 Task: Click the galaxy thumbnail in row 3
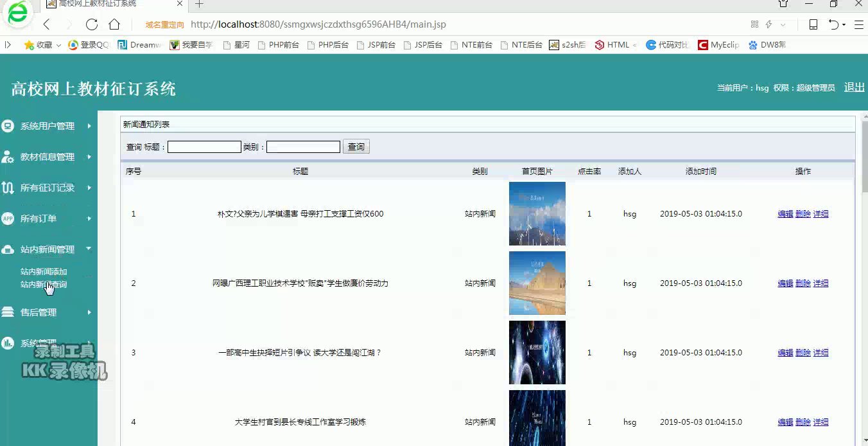point(537,352)
